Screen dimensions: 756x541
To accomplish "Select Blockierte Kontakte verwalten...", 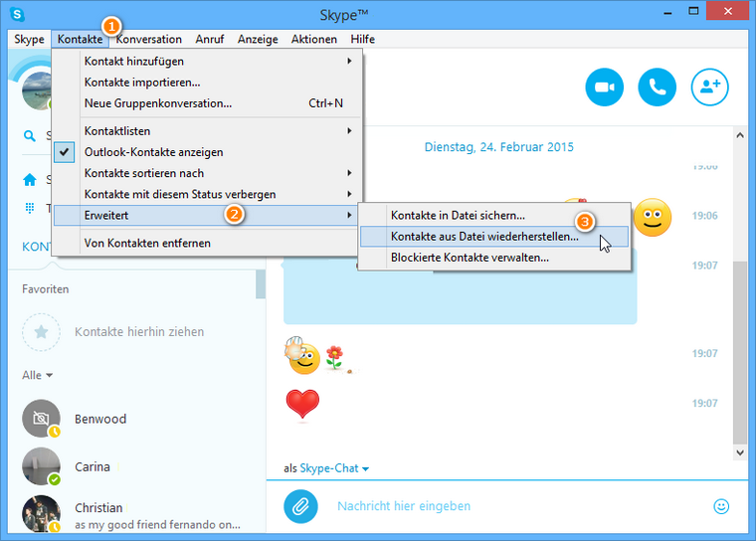I will 494,258.
